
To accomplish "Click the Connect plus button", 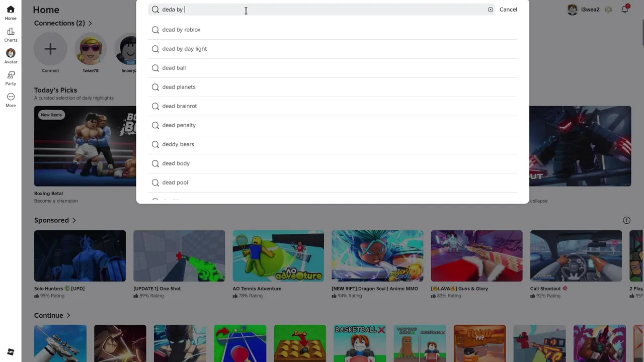I will click(x=50, y=49).
